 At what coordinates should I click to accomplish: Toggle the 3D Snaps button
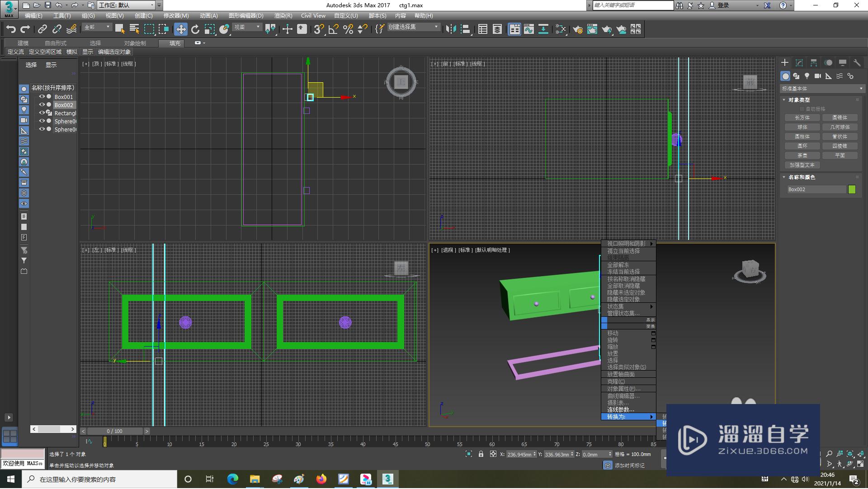point(319,29)
